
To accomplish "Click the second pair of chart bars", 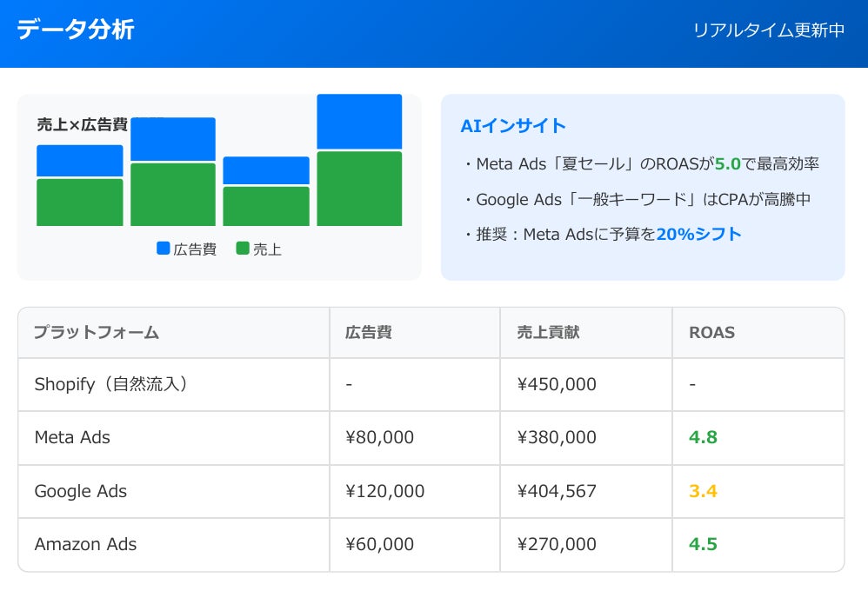I will [x=173, y=174].
